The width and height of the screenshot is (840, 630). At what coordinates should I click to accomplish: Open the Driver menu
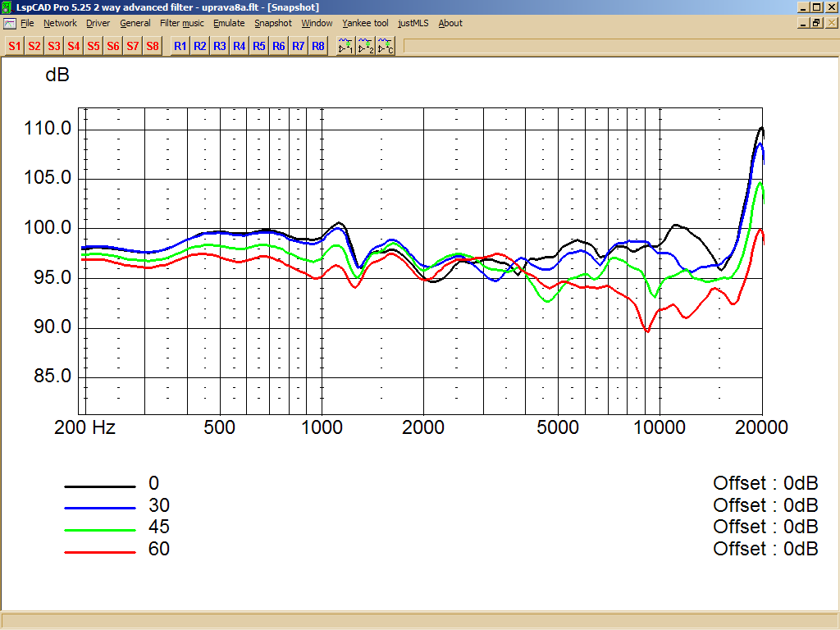pyautogui.click(x=98, y=23)
